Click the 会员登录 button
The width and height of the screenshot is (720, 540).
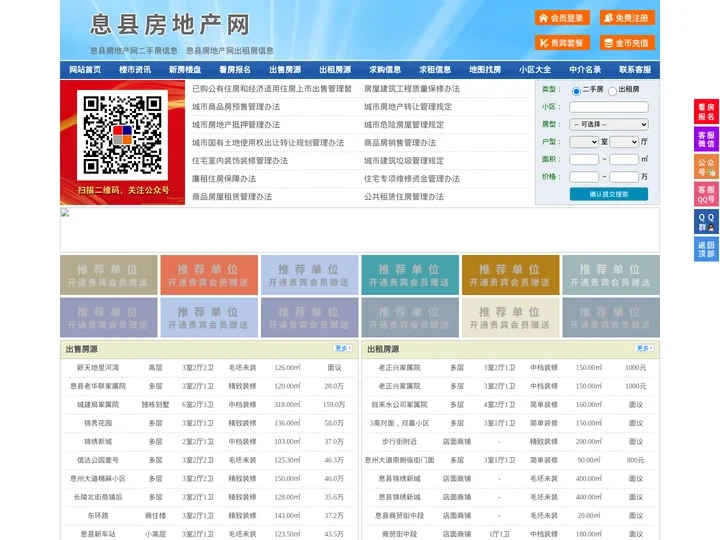(562, 18)
